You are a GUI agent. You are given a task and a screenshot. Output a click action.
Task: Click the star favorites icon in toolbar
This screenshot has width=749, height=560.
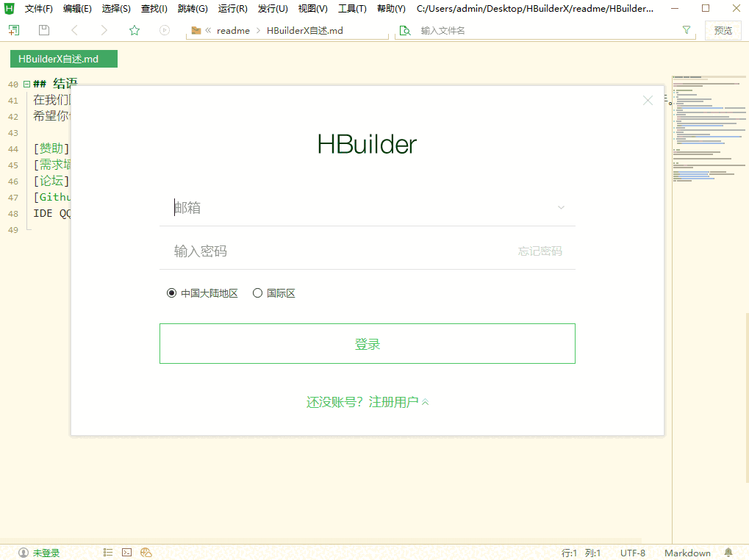click(134, 30)
